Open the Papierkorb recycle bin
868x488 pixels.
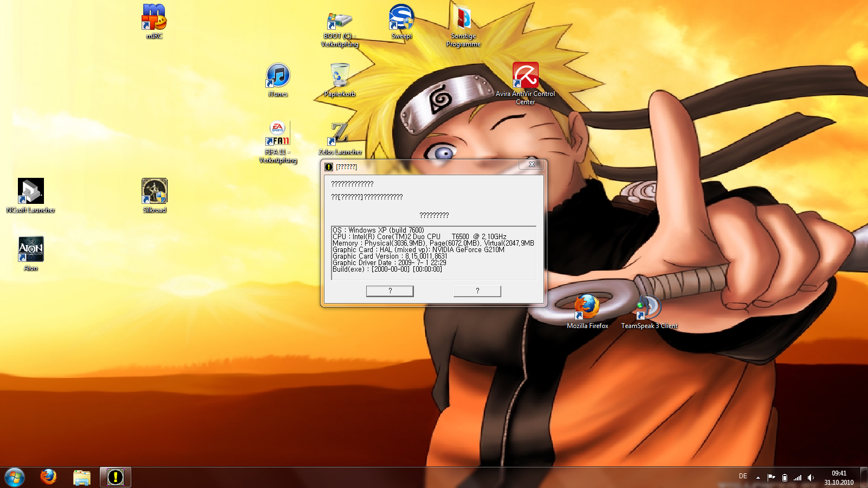(340, 76)
